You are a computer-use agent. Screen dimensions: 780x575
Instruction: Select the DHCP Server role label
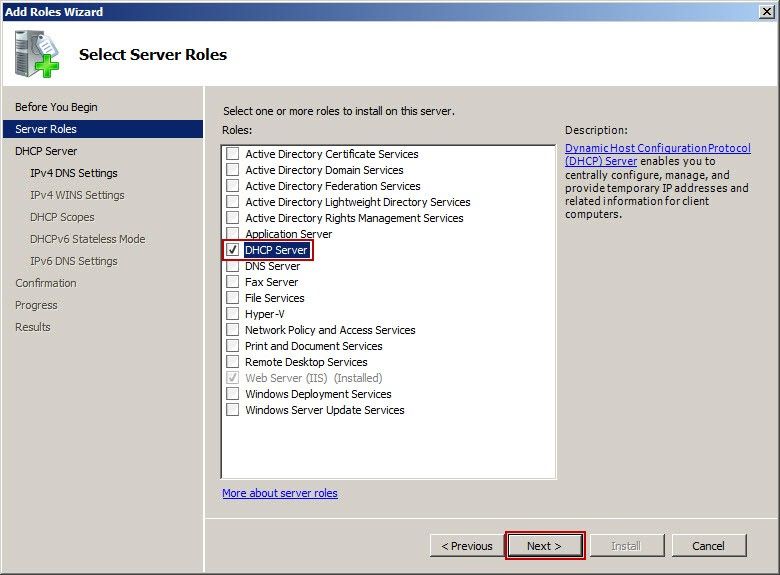(276, 250)
